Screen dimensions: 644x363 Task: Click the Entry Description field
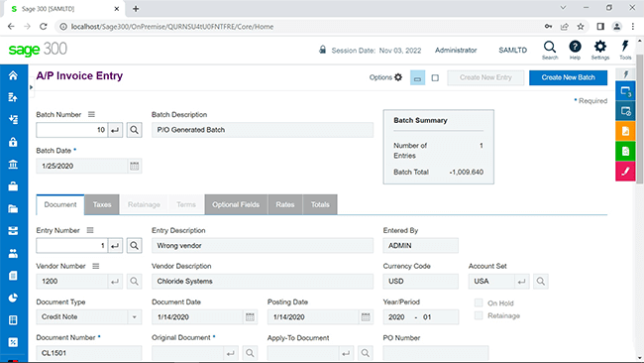pyautogui.click(x=263, y=246)
